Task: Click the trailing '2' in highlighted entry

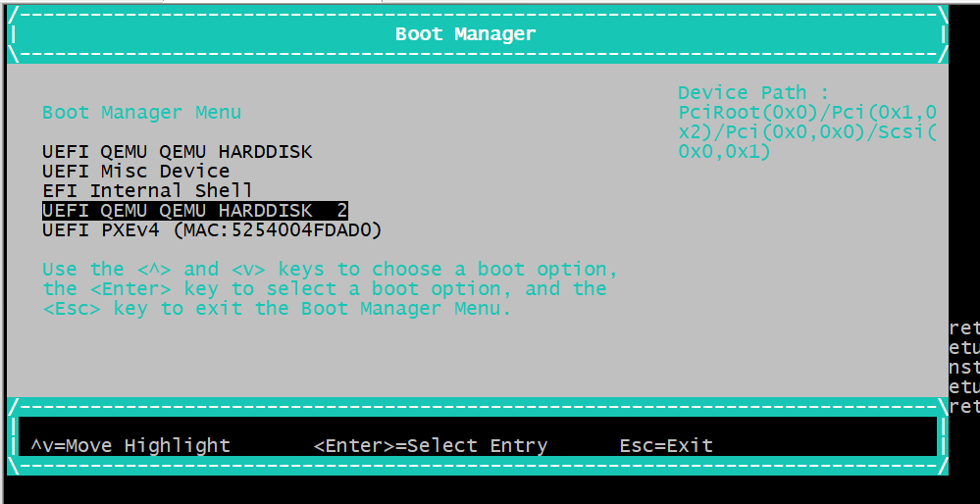Action: pos(342,211)
